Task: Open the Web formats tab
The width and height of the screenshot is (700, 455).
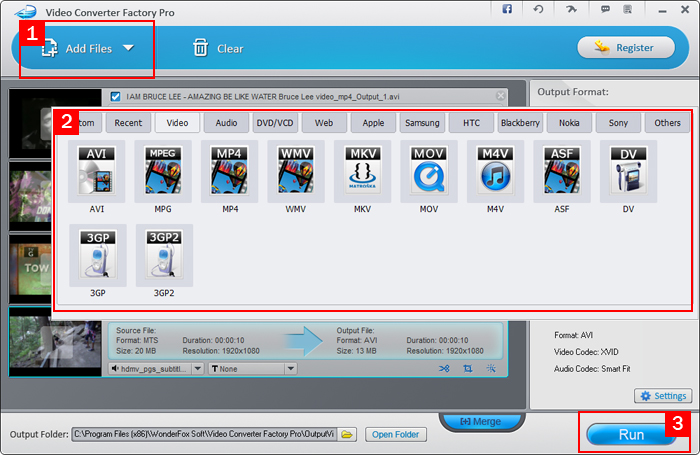Action: [324, 123]
